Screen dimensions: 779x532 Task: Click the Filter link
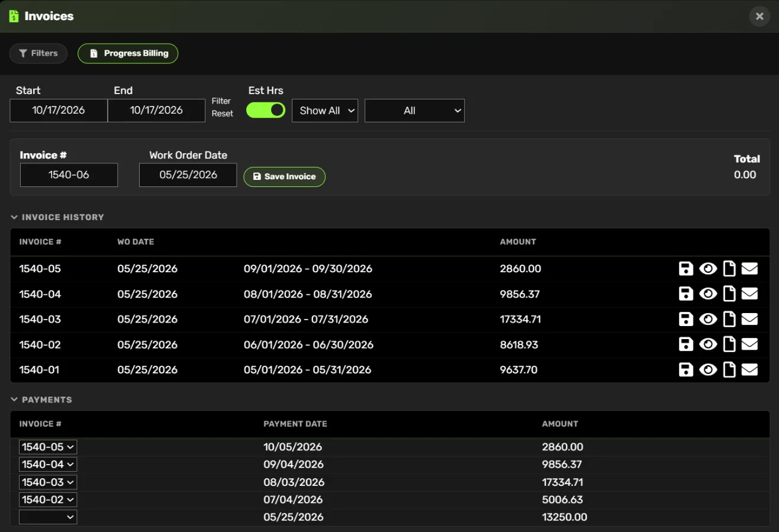click(x=221, y=101)
